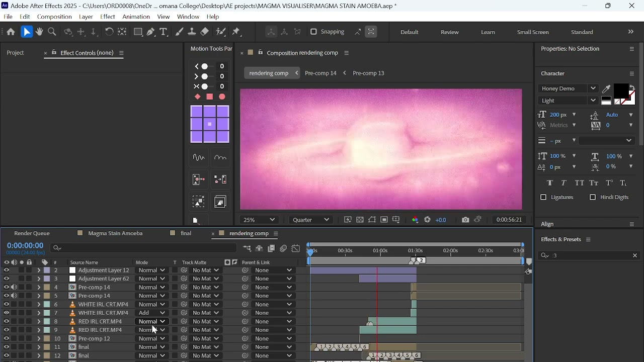The image size is (644, 362).
Task: Expand properties of Adjustment Layer 62
Action: (x=39, y=280)
